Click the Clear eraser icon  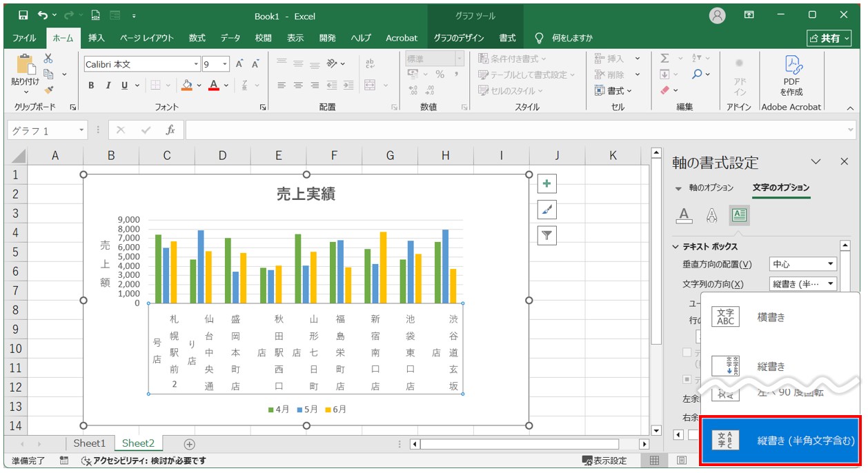pos(665,90)
